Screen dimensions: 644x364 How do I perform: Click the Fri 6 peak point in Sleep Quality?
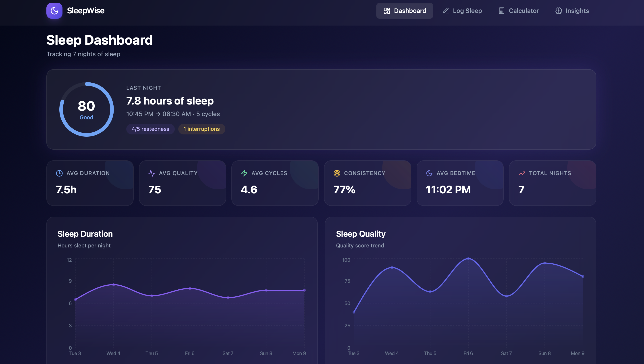[468, 259]
